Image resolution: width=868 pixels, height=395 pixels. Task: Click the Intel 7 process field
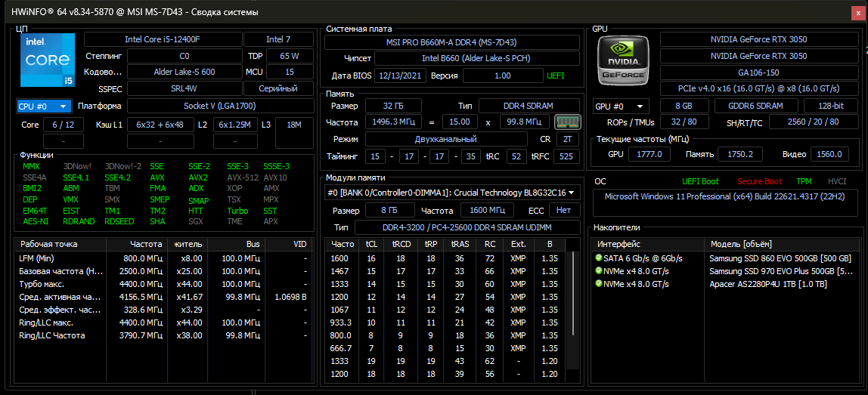[278, 39]
